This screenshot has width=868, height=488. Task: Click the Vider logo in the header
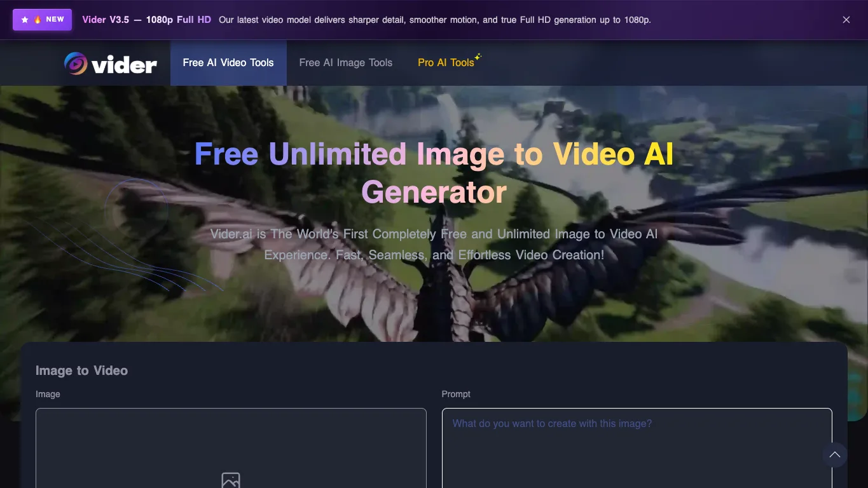pyautogui.click(x=111, y=63)
